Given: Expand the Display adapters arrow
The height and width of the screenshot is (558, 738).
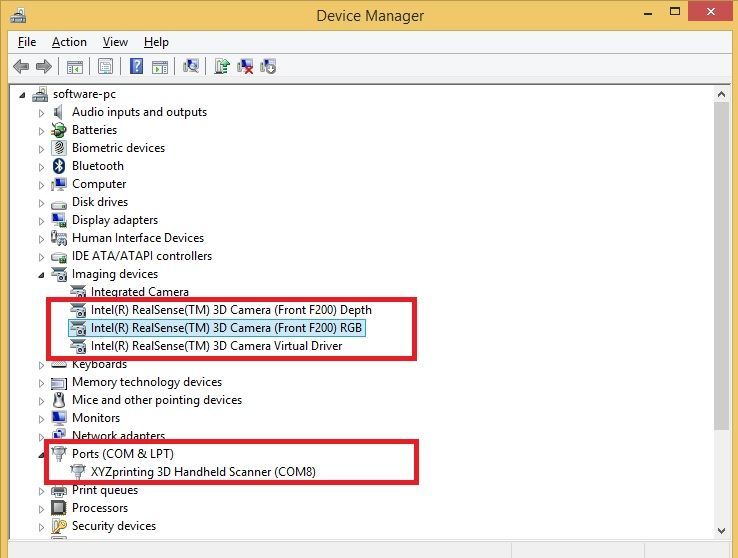Looking at the screenshot, I should click(41, 221).
